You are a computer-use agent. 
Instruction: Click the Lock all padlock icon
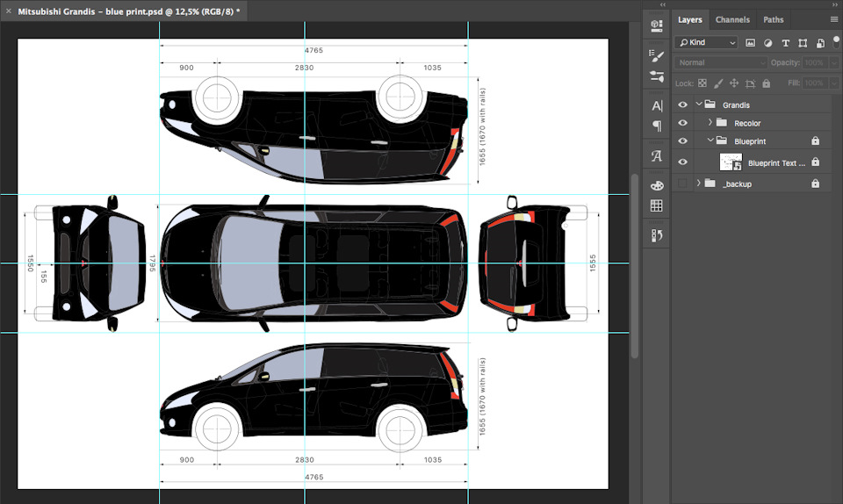pos(766,83)
